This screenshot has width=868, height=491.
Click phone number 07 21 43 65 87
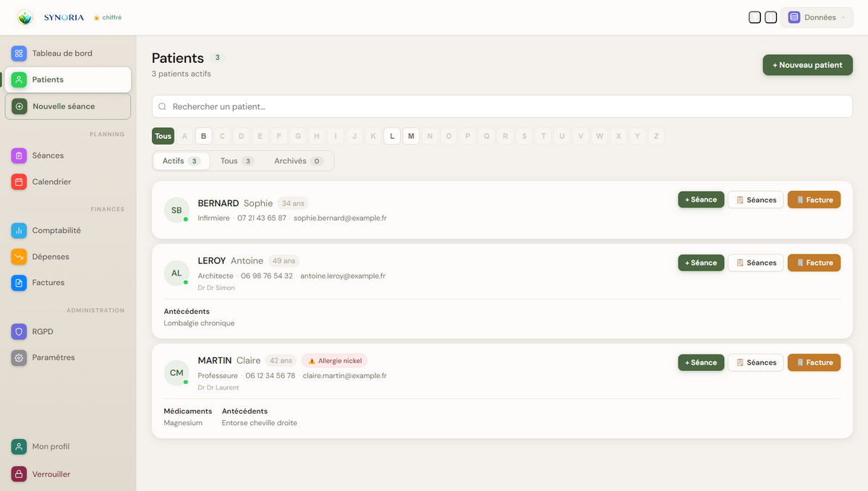[262, 218]
